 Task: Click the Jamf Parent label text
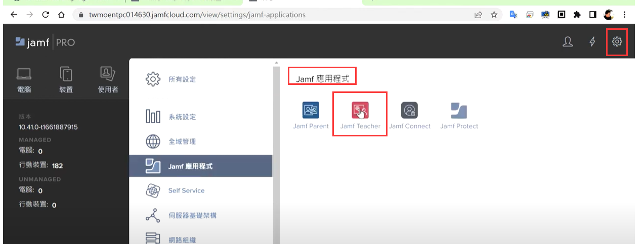point(311,126)
